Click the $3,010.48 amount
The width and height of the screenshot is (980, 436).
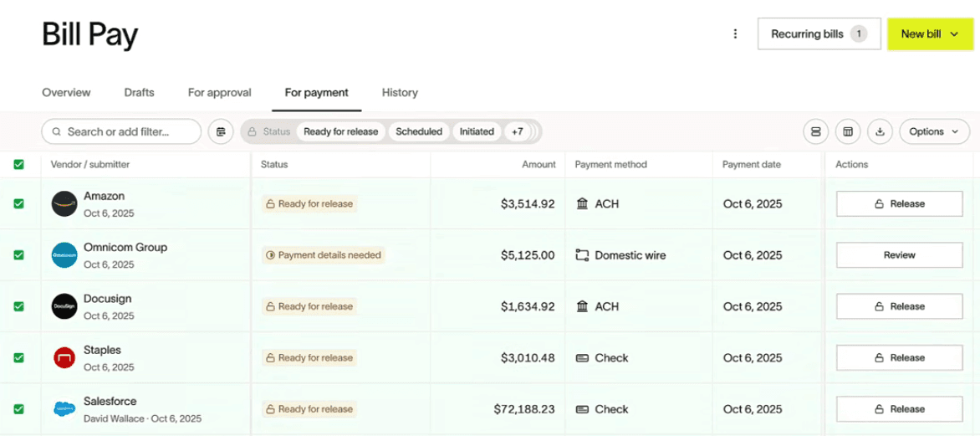(528, 358)
